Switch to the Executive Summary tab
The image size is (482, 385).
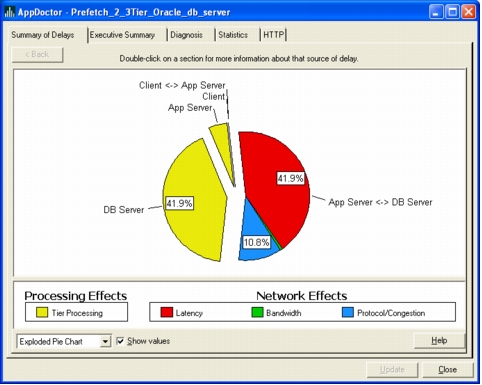tap(122, 35)
